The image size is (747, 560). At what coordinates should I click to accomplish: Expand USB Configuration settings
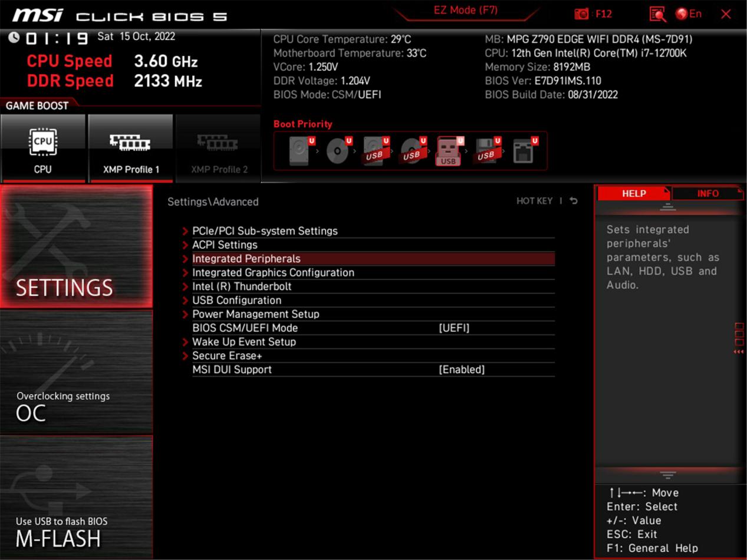coord(236,300)
